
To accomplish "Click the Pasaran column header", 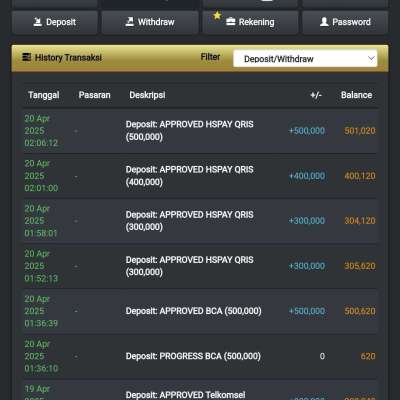I will [x=94, y=95].
